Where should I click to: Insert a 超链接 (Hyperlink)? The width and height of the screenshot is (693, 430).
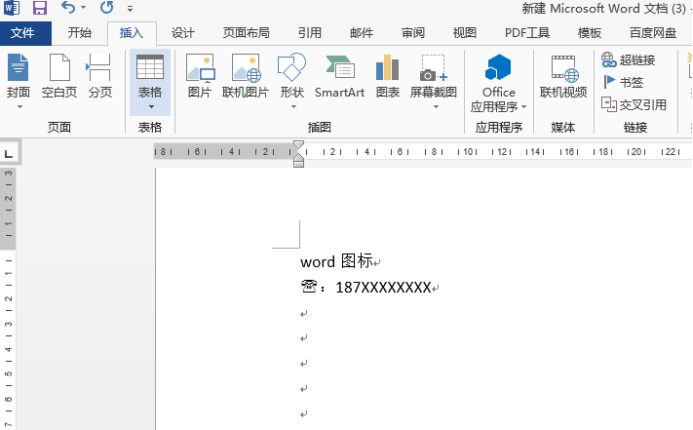pyautogui.click(x=628, y=60)
